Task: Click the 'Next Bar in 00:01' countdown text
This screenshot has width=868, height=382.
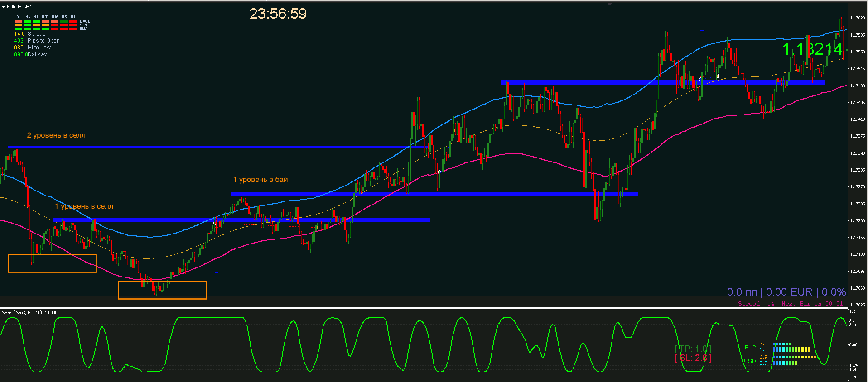Action: tap(812, 304)
